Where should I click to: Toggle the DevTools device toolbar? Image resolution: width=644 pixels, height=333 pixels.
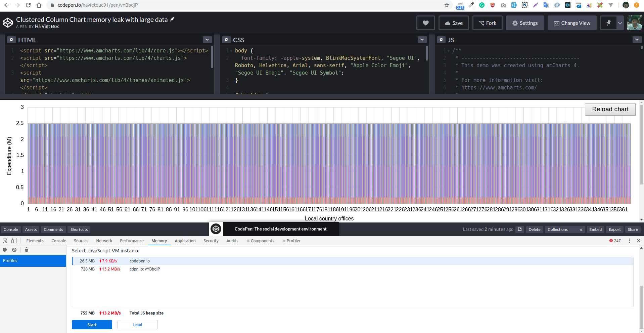14,241
